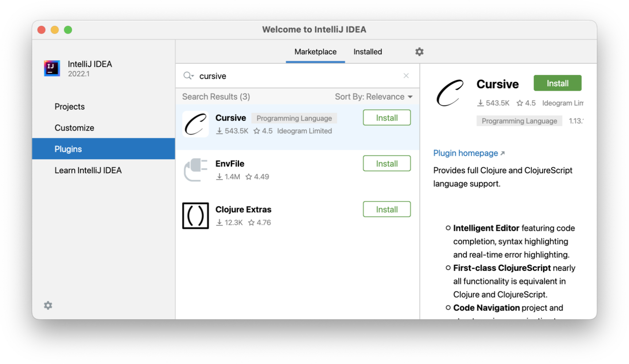Click the First-class ClojureScript feature text
629x364 pixels.
click(502, 268)
